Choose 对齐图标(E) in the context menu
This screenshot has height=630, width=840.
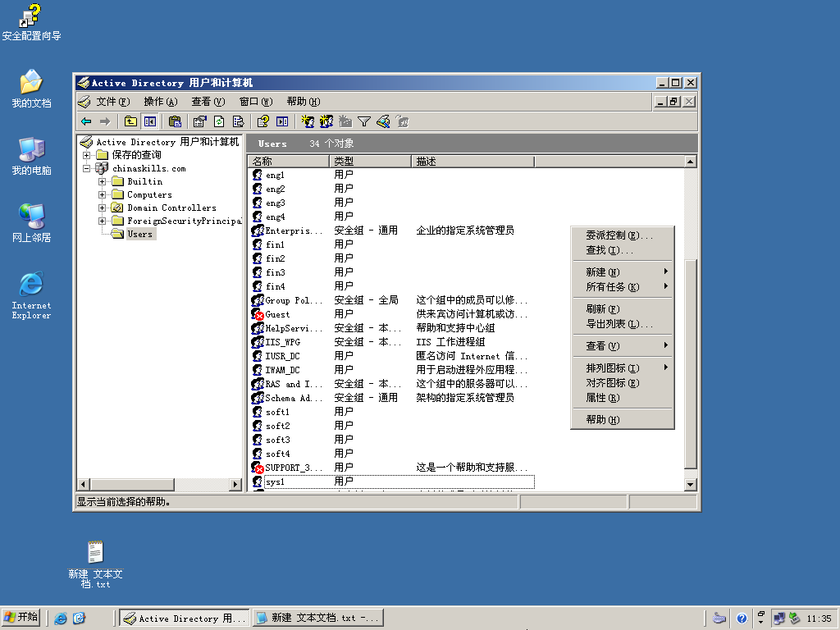click(622, 383)
